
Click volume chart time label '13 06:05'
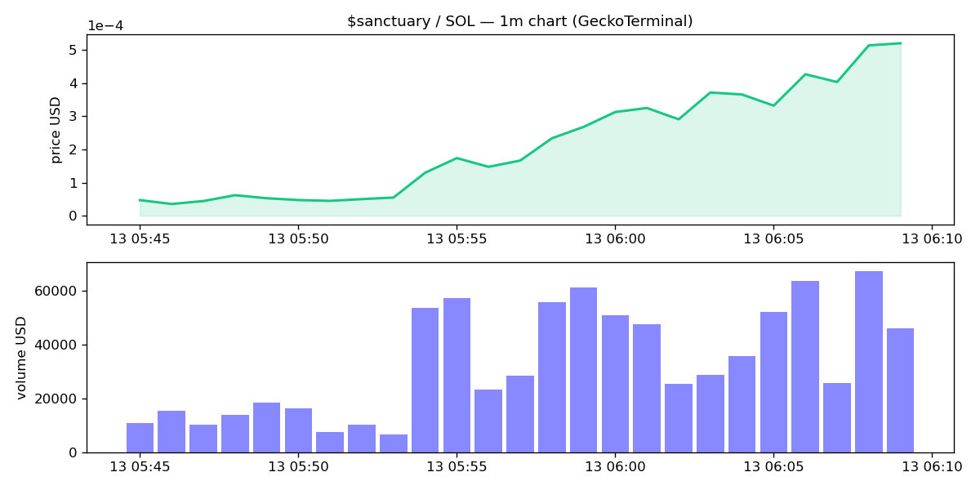773,467
